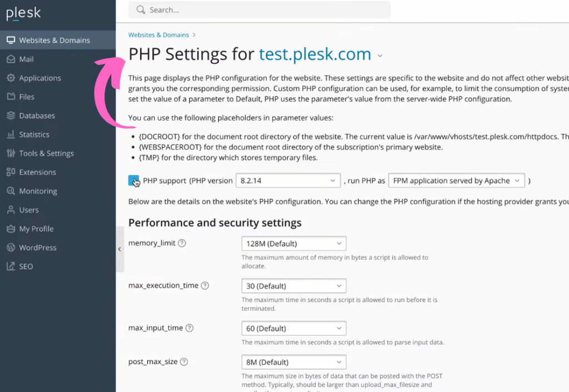Click the WordPress logo icon
Image resolution: width=569 pixels, height=392 pixels.
tap(11, 247)
